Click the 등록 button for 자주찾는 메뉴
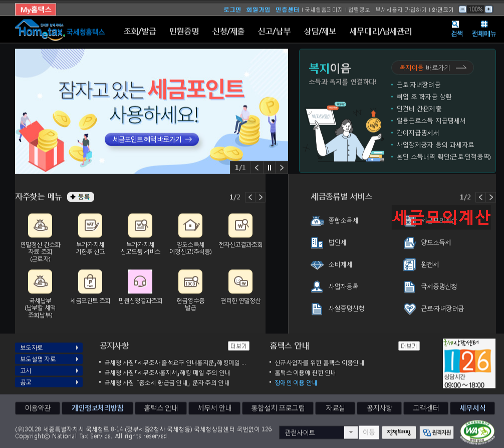The width and height of the screenshot is (504, 448). [81, 197]
